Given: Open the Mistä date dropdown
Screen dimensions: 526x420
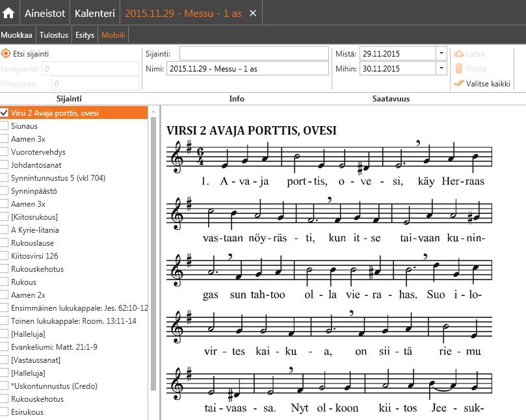Looking at the screenshot, I should (x=441, y=53).
